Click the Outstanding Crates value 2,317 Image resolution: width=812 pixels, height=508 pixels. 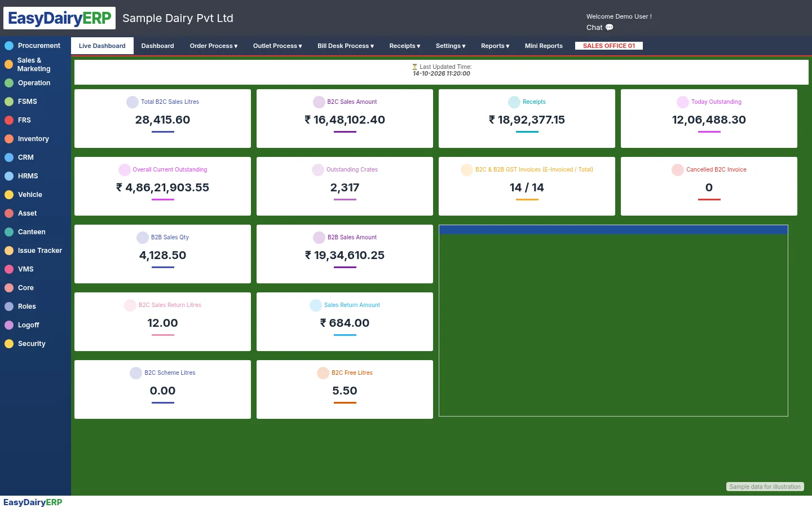pos(345,187)
